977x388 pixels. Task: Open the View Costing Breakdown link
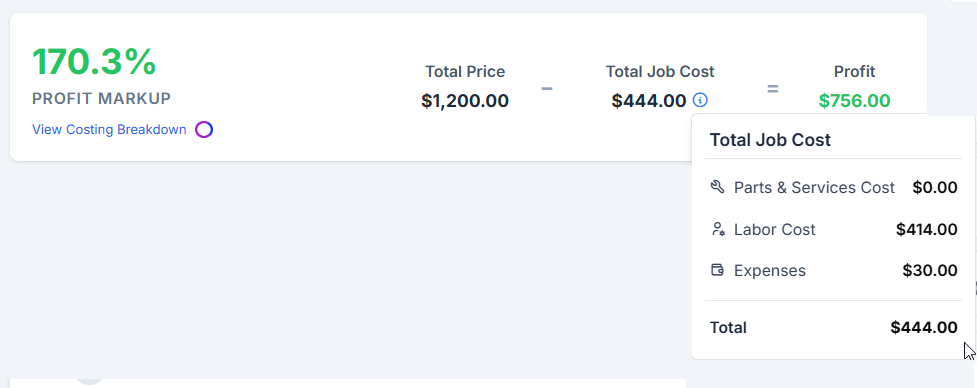[x=109, y=130]
